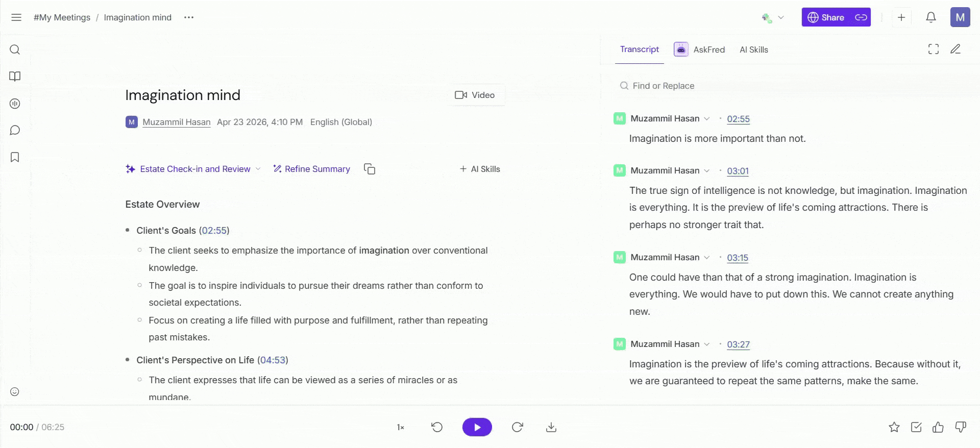The image size is (980, 448).
Task: Click Client's Goals timestamp 02:55
Action: pos(214,231)
